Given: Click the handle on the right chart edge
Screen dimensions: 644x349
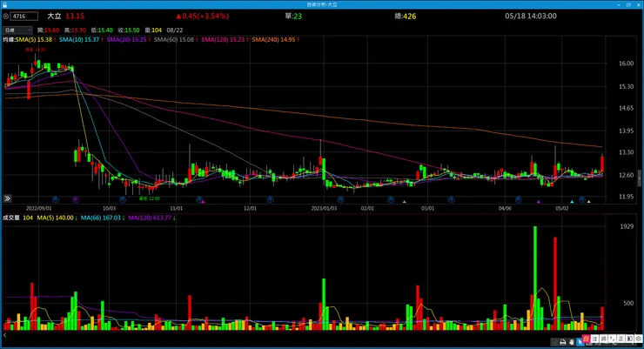Looking at the screenshot, I should 639,178.
